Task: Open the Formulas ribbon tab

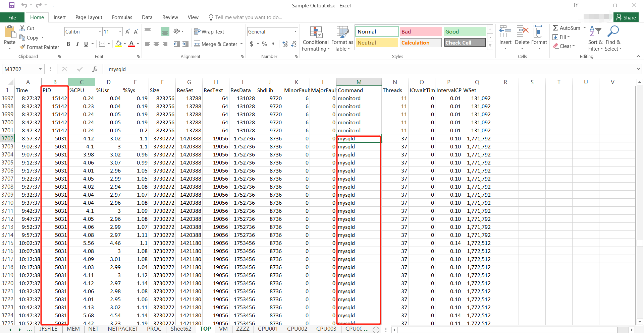Action: coord(122,17)
